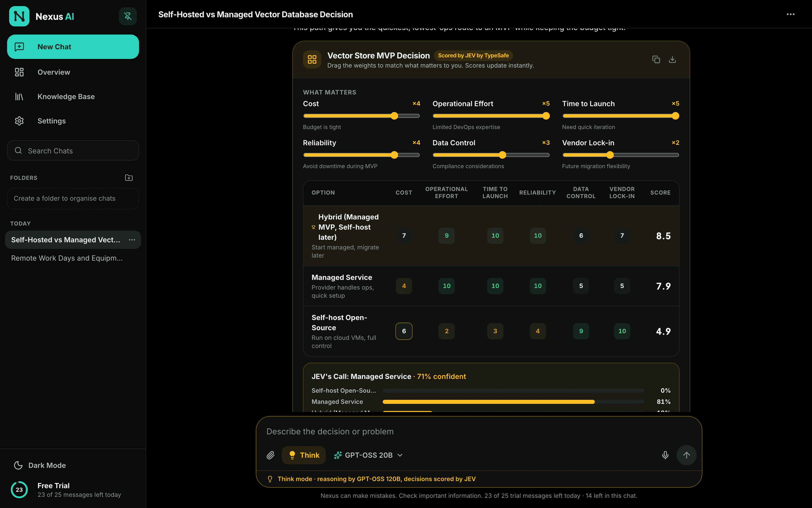Go to Settings

[73, 121]
